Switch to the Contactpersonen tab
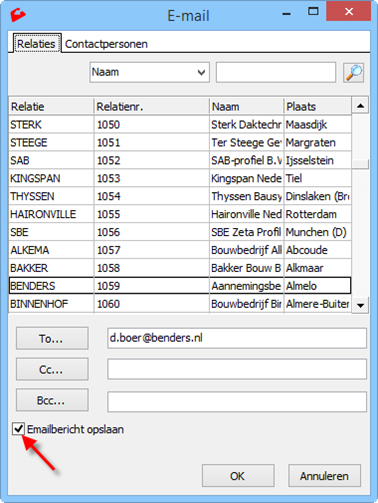 [x=106, y=44]
